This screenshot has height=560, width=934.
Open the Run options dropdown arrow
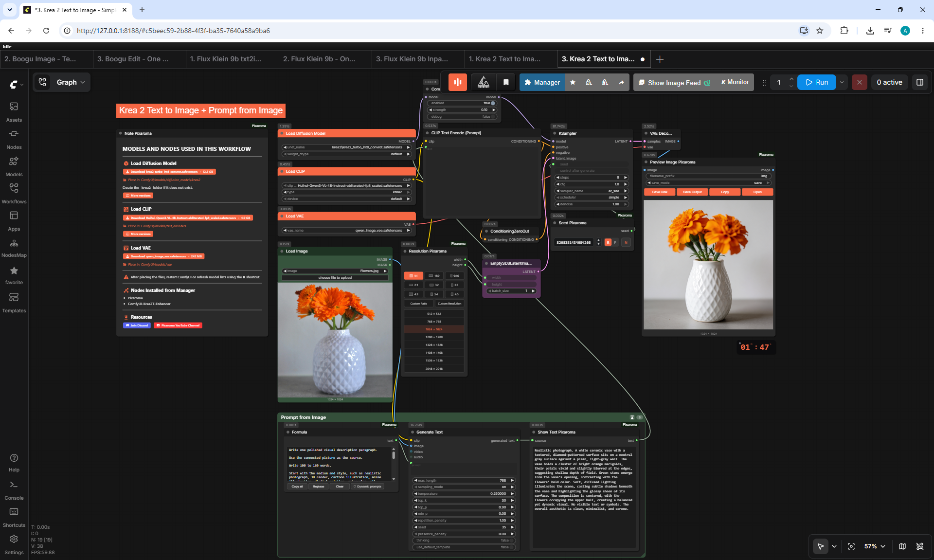point(842,82)
